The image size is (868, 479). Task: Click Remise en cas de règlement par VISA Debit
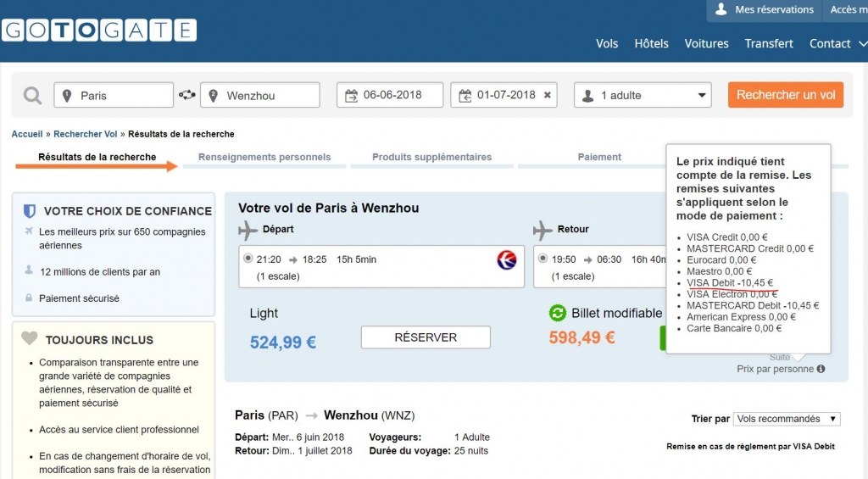pos(751,446)
